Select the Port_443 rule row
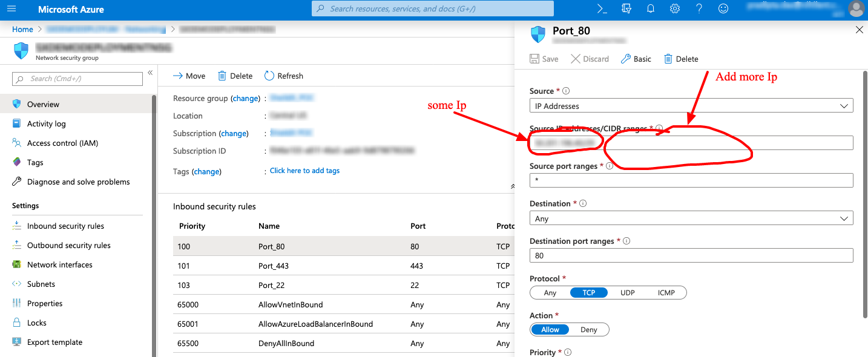Image resolution: width=868 pixels, height=357 pixels. coord(343,266)
